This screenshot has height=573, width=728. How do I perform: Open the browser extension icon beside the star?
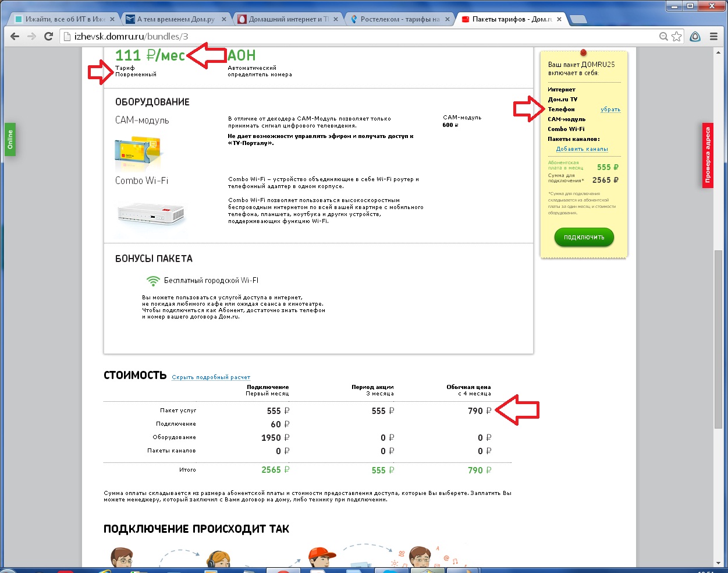[x=695, y=36]
